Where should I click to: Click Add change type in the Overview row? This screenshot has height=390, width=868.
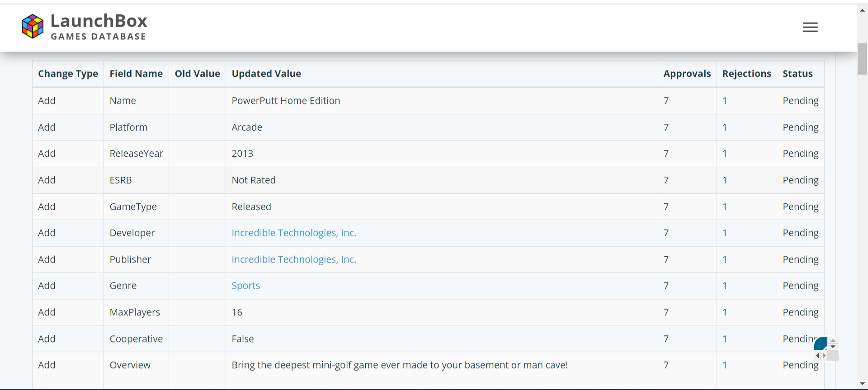(47, 365)
